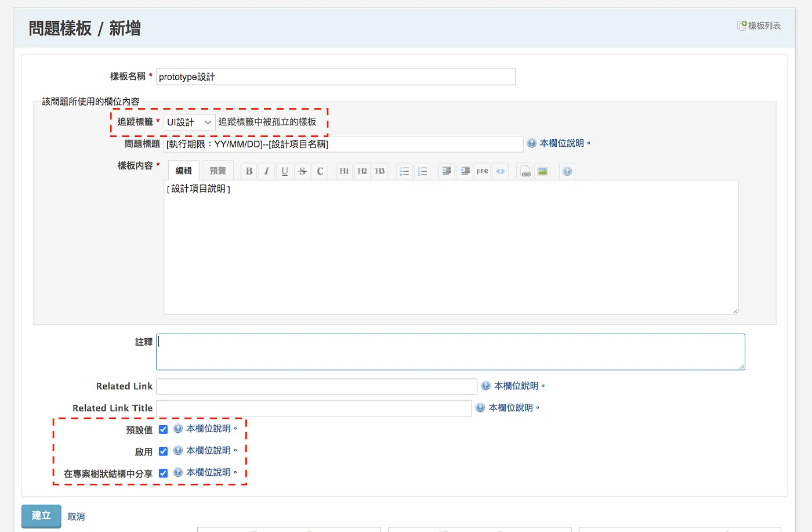This screenshot has width=812, height=532.
Task: Show field help next to 問題標題
Action: pos(559,143)
